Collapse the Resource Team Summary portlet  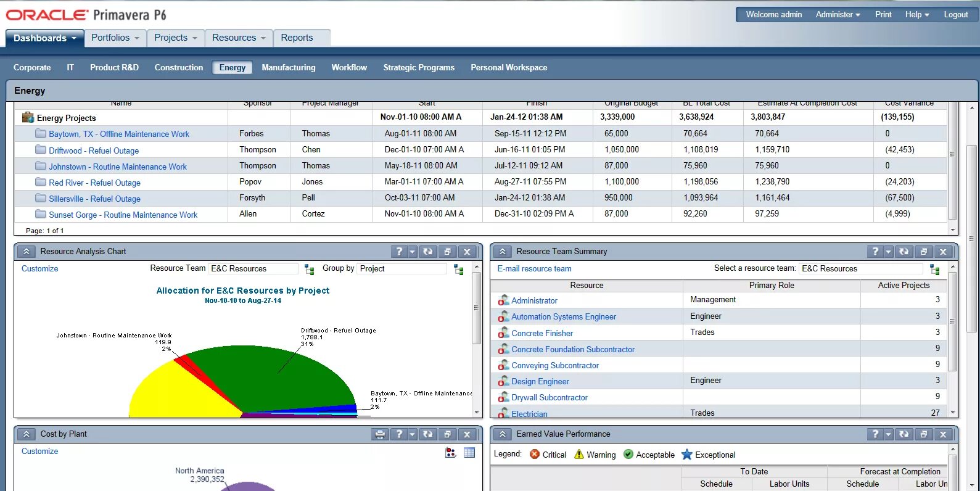tap(502, 252)
